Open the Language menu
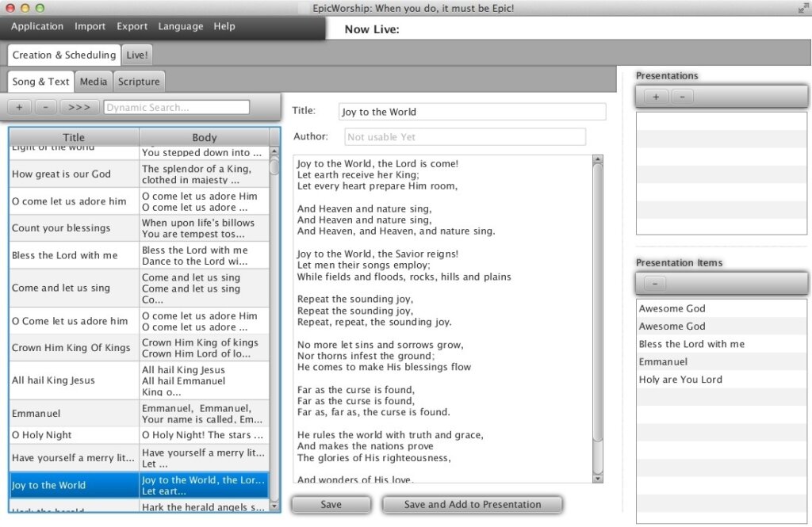This screenshot has height=527, width=812. pyautogui.click(x=181, y=26)
